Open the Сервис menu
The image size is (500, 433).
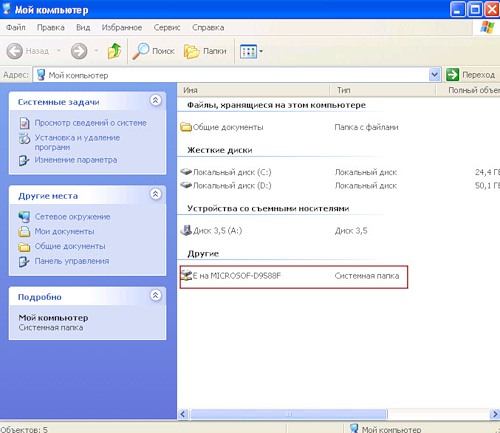coord(167,27)
